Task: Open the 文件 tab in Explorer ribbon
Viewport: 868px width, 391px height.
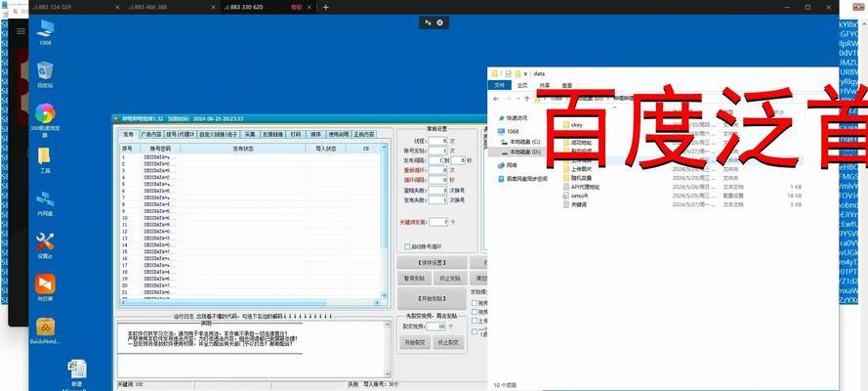Action: (499, 85)
